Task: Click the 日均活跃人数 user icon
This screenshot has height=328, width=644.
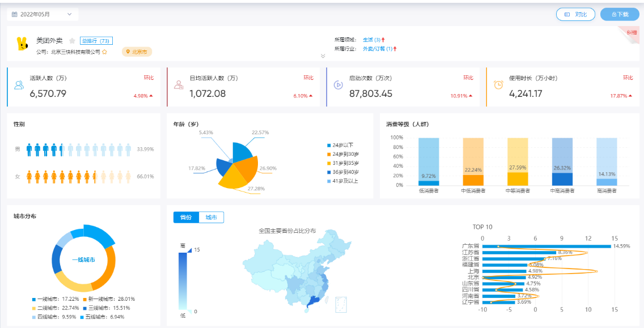Action: pos(179,85)
